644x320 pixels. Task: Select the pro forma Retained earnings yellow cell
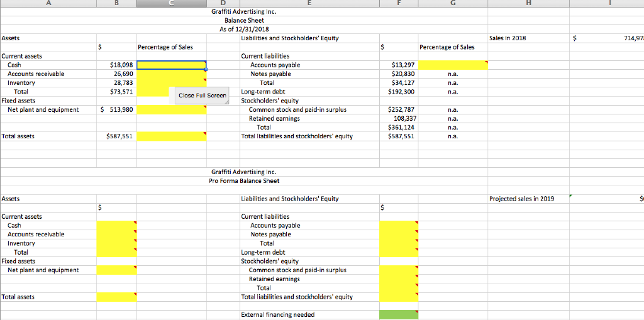pyautogui.click(x=399, y=279)
